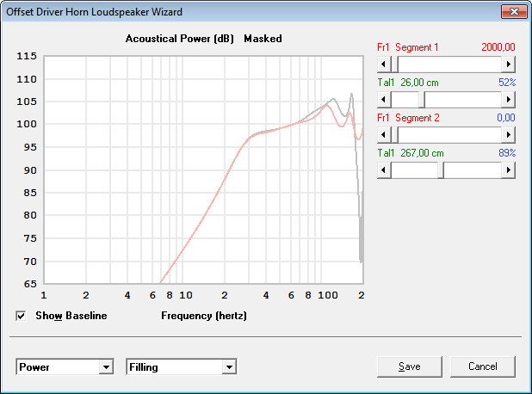Click the 52% value text
Image resolution: width=532 pixels, height=394 pixels.
click(x=507, y=83)
